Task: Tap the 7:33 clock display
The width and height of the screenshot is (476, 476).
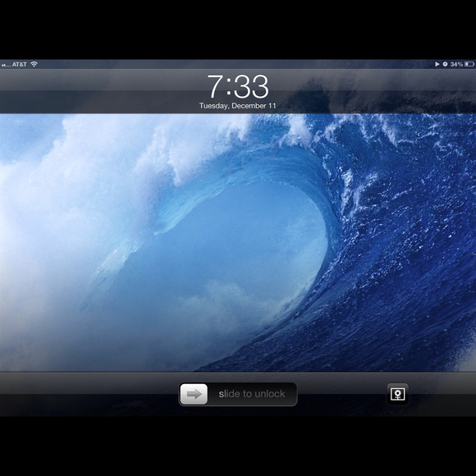Action: point(238,86)
